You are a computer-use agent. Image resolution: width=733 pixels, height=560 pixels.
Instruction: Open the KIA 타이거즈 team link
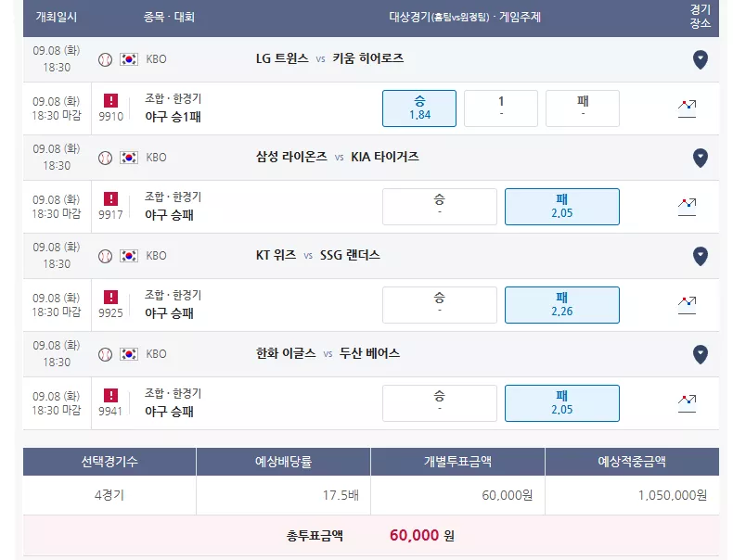coord(385,157)
